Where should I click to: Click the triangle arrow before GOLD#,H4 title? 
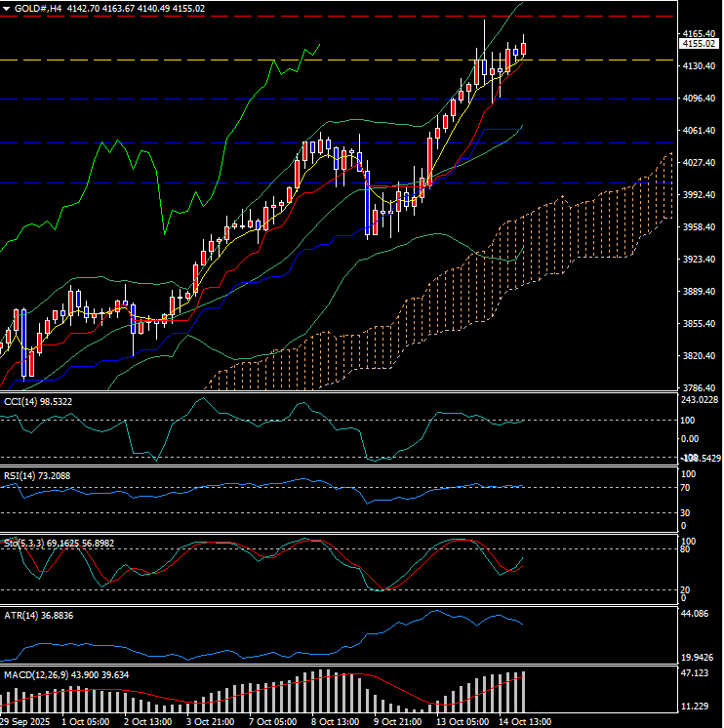[x=6, y=8]
